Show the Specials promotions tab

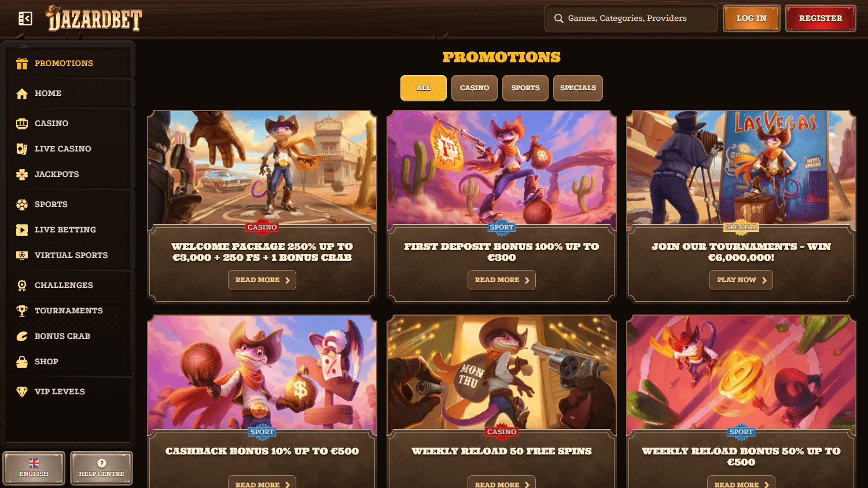(x=578, y=88)
